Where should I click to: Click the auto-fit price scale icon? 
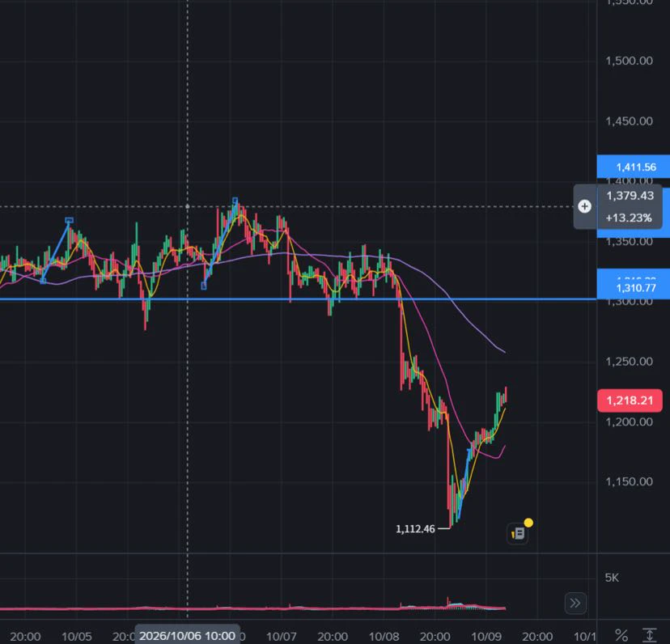coord(650,635)
